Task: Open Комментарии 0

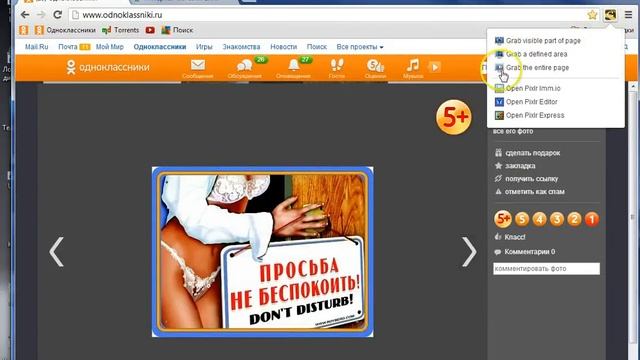Action: 524,252
